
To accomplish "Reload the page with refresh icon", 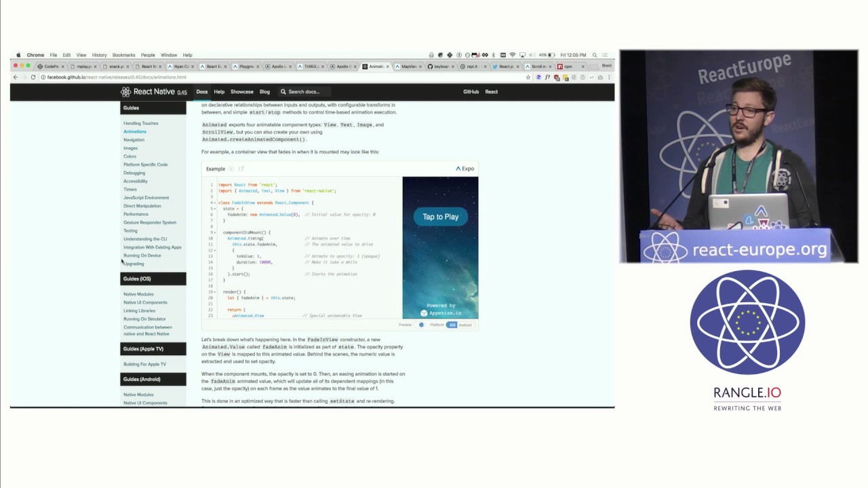I will point(33,77).
